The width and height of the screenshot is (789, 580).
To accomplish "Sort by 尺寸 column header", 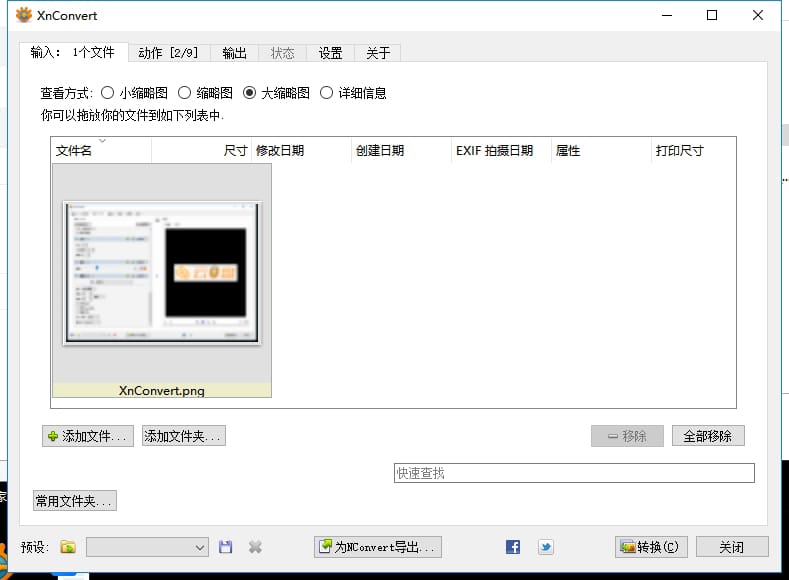I will coord(201,150).
